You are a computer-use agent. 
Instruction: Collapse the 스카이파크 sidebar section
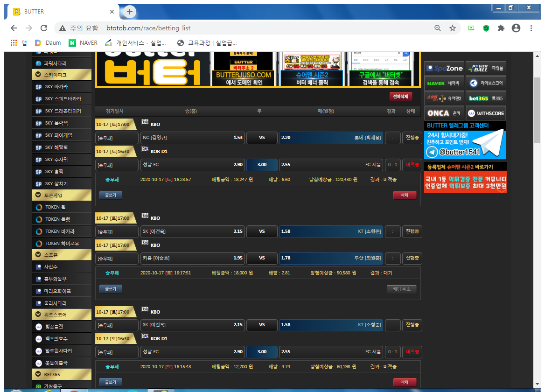point(61,75)
